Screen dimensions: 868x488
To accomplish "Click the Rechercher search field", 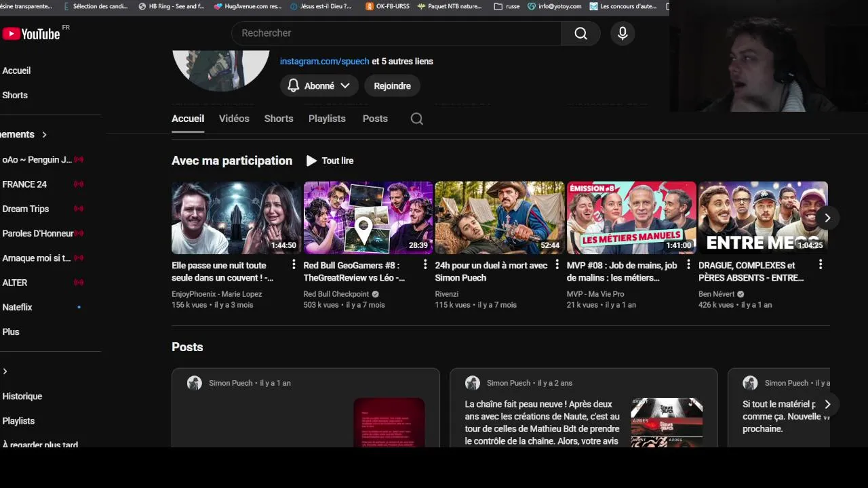I will pyautogui.click(x=396, y=33).
